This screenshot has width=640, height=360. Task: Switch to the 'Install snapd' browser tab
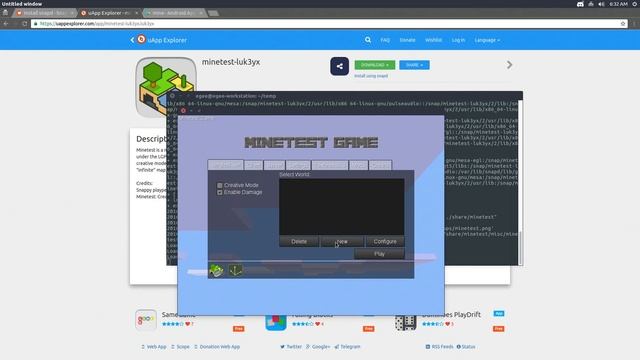[x=44, y=13]
